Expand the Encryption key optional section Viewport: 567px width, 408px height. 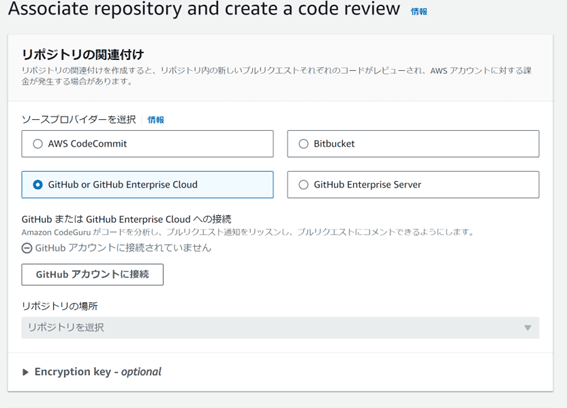tap(92, 372)
